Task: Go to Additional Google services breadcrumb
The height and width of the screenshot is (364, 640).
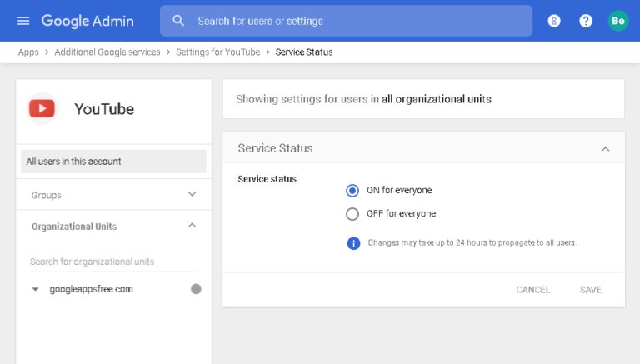Action: [107, 52]
